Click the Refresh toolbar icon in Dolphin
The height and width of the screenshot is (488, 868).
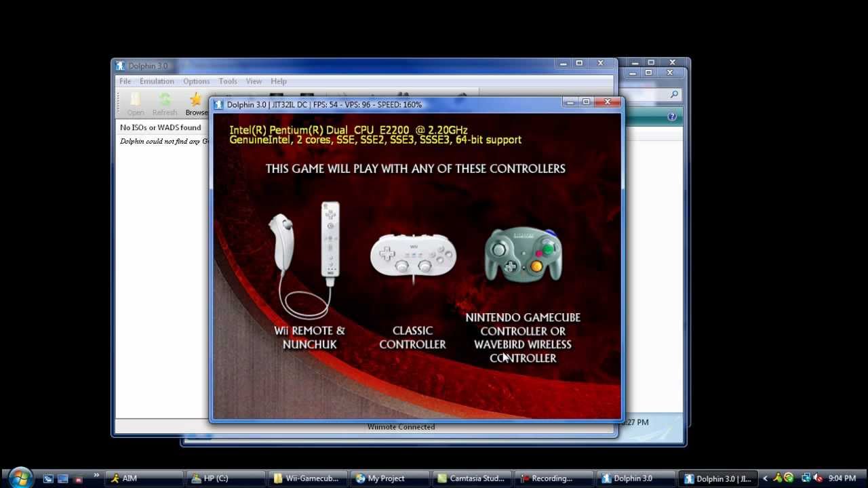pyautogui.click(x=164, y=104)
